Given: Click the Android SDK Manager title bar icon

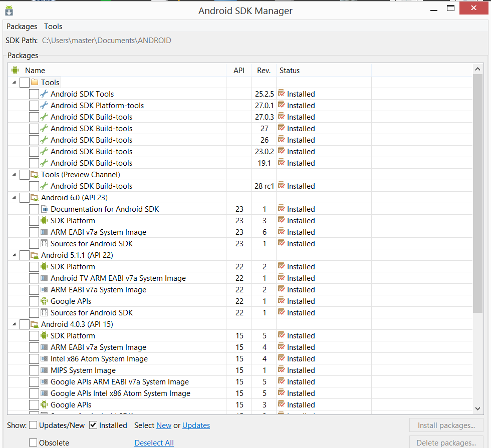Looking at the screenshot, I should click(x=9, y=10).
